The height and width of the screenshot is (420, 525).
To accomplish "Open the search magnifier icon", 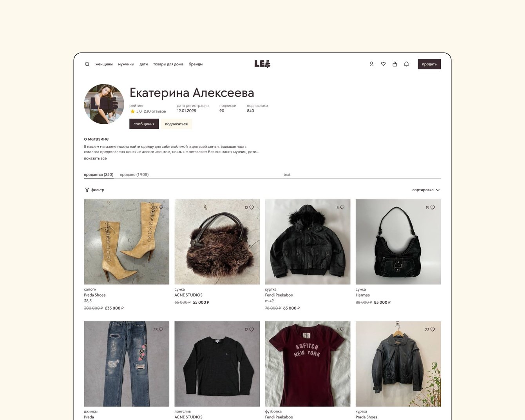I will tap(87, 64).
